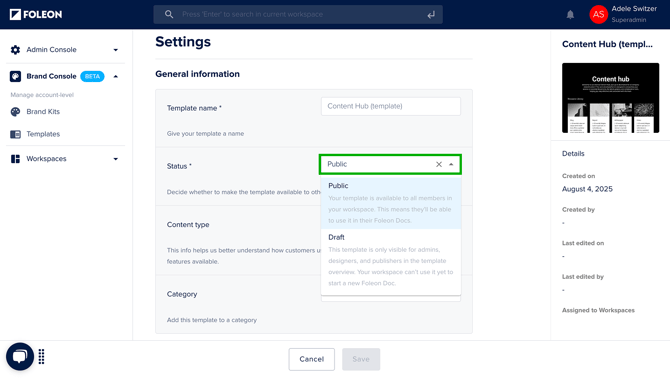Click the Template name input field
The image size is (670, 378).
tap(391, 106)
